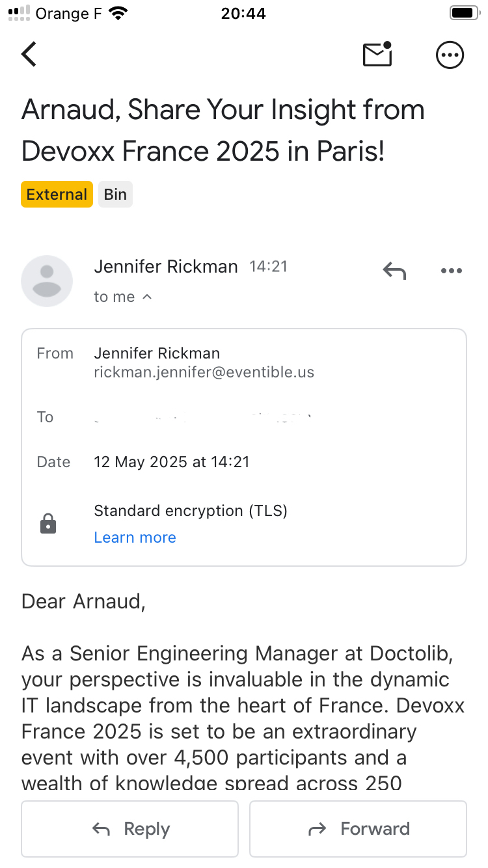Tap the yellow External label

57,195
